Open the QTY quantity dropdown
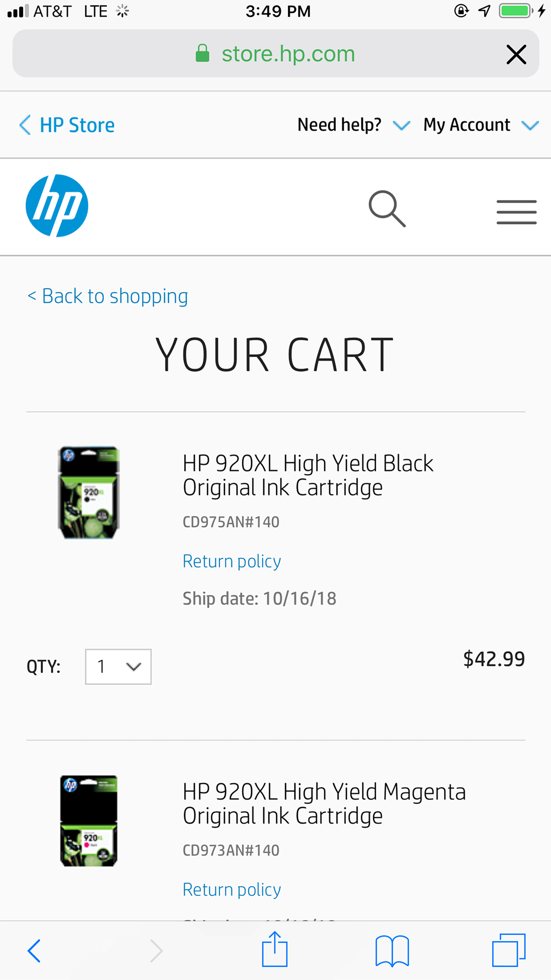 tap(118, 667)
